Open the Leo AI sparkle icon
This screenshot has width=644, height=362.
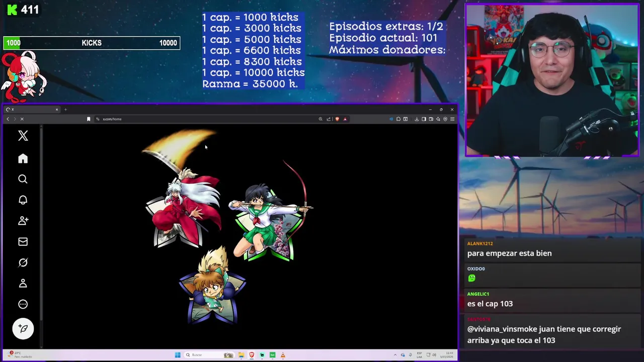pos(438,119)
